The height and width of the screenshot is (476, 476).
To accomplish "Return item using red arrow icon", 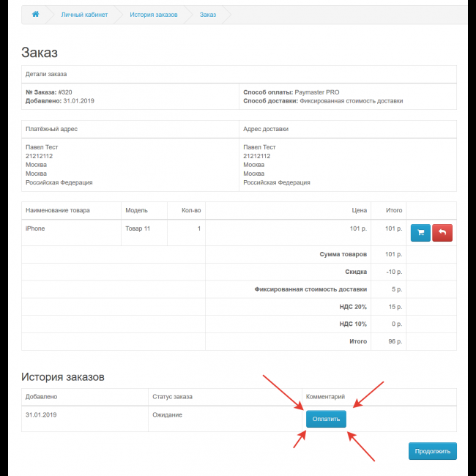I will [442, 233].
